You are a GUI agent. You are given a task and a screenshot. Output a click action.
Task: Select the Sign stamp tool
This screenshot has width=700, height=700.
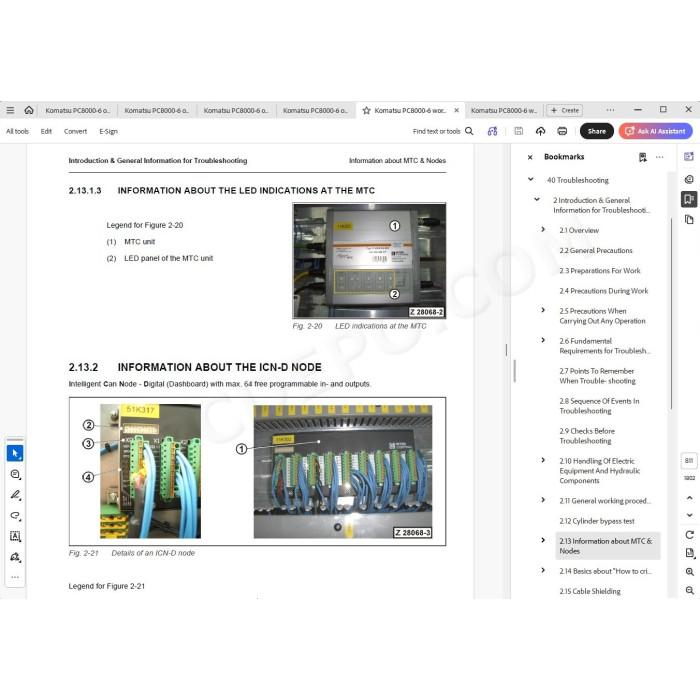click(x=15, y=557)
